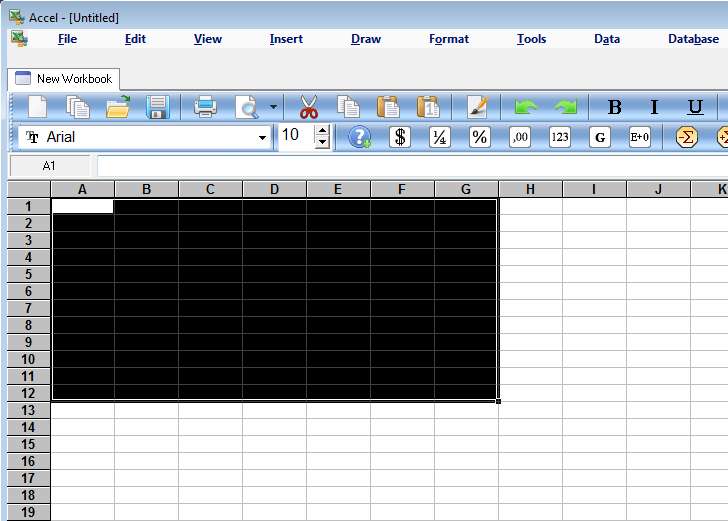
Task: Save the workbook with the floppy disk icon
Action: tap(157, 107)
